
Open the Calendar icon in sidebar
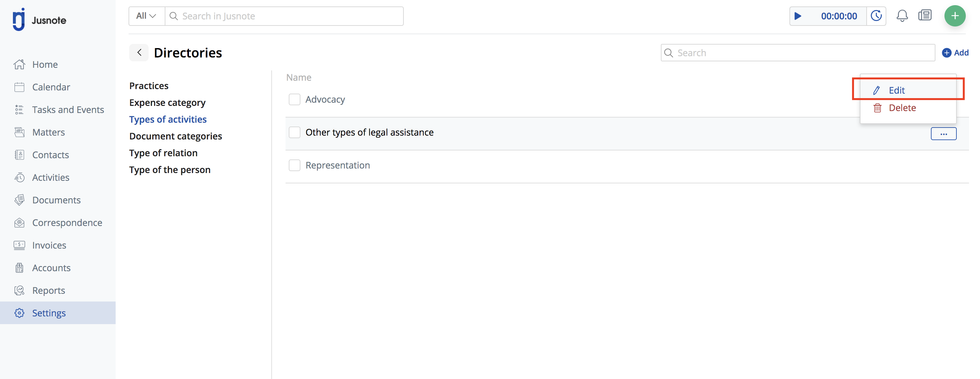(19, 87)
